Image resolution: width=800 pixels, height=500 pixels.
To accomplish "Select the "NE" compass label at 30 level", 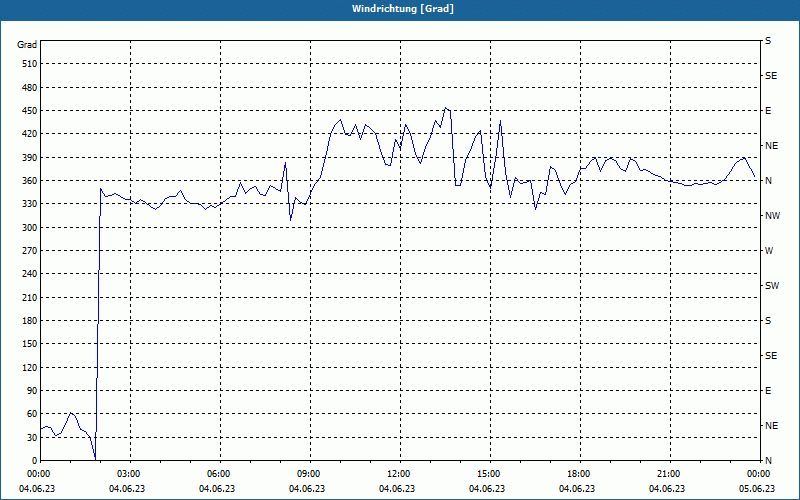I will (771, 426).
